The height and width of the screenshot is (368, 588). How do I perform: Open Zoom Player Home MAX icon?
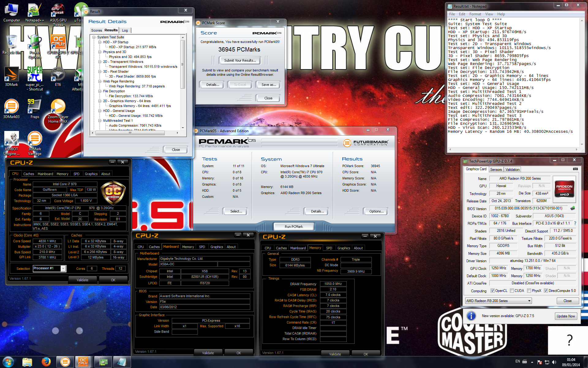coord(58,111)
